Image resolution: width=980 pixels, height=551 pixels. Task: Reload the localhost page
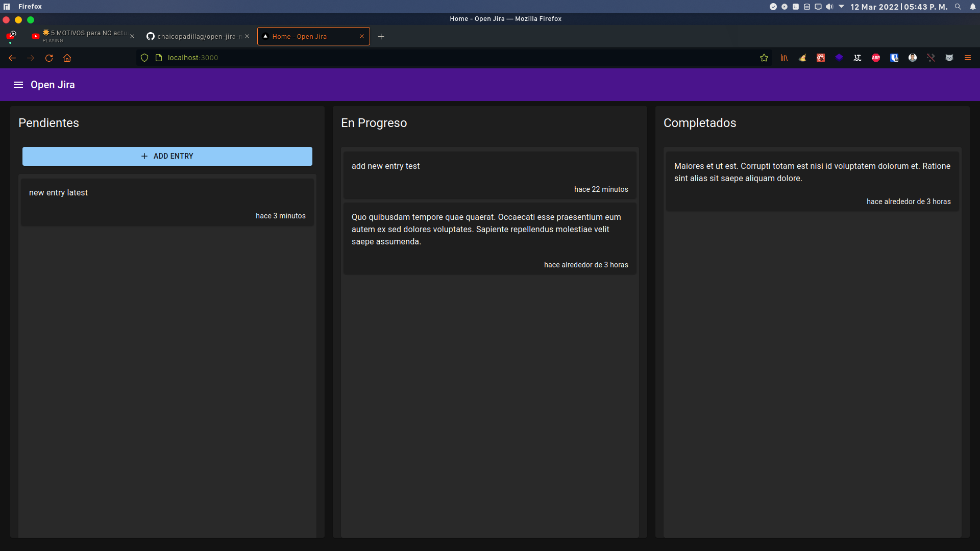point(49,58)
